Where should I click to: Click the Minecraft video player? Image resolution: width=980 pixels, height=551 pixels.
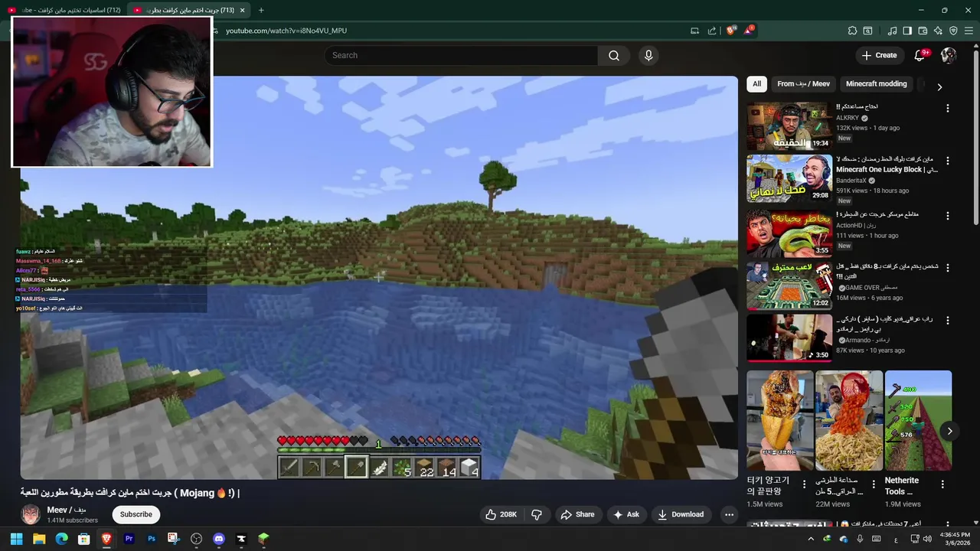coord(379,277)
